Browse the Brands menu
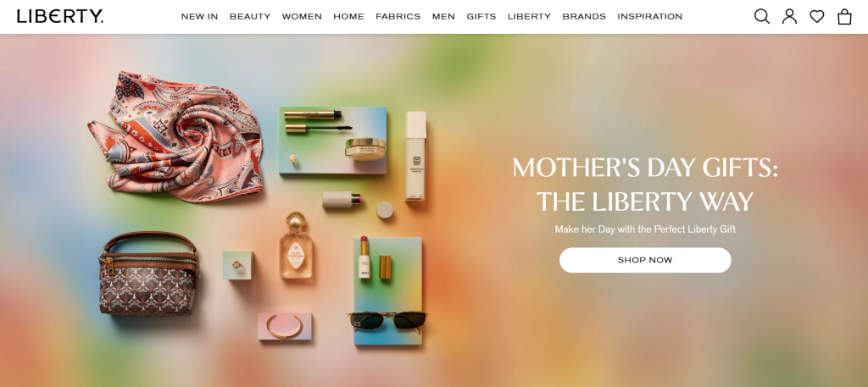 click(x=584, y=17)
